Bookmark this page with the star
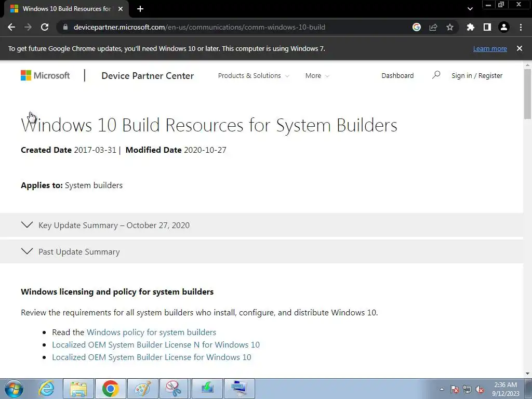 pos(450,27)
